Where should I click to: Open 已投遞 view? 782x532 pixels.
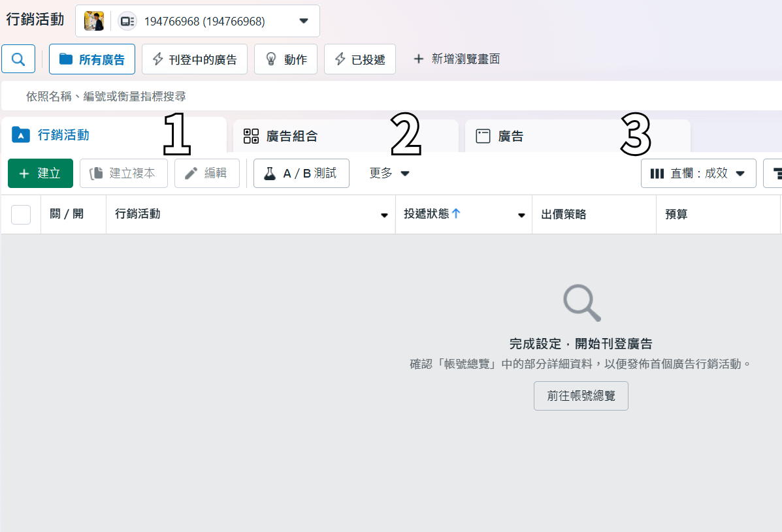point(359,59)
